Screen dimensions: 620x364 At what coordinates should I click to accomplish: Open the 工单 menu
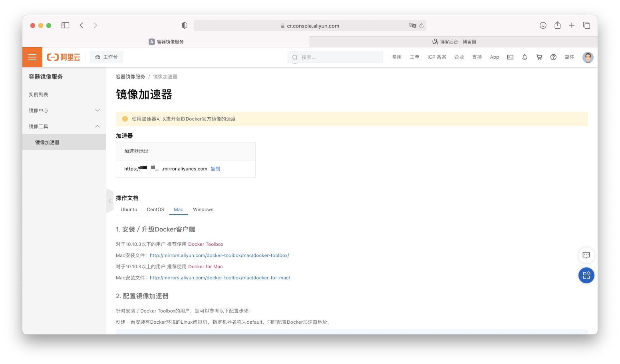coord(414,57)
